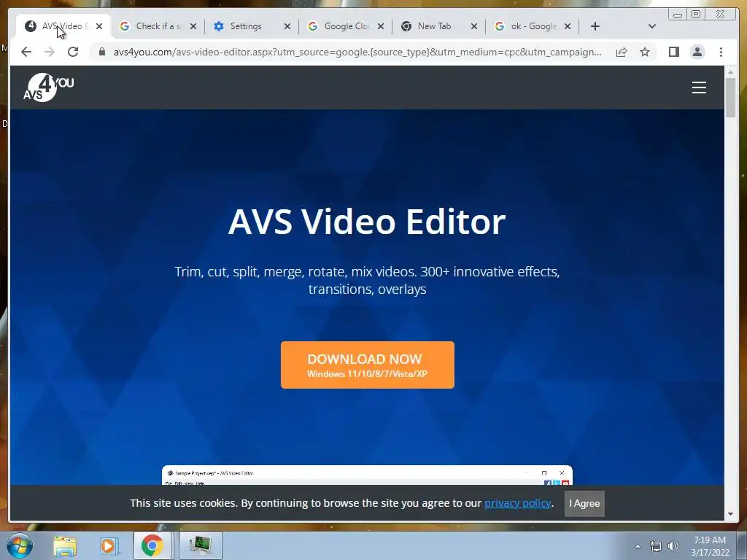The image size is (747, 560).
Task: Toggle the browser side panel
Action: (673, 52)
